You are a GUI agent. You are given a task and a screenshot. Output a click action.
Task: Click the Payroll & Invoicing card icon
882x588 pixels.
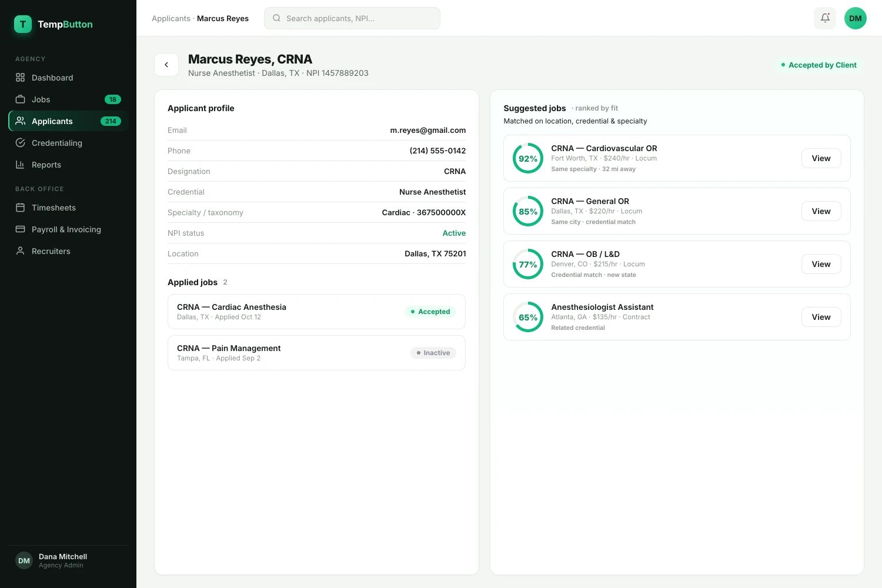(20, 229)
